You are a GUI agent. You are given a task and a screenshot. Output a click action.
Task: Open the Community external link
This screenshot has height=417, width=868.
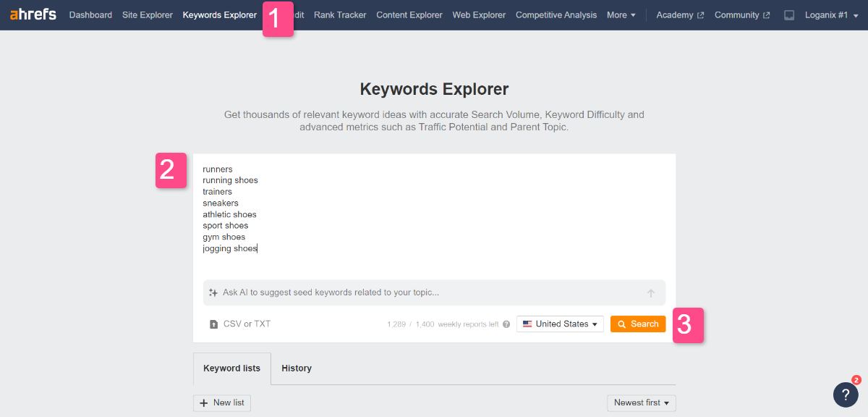click(742, 15)
